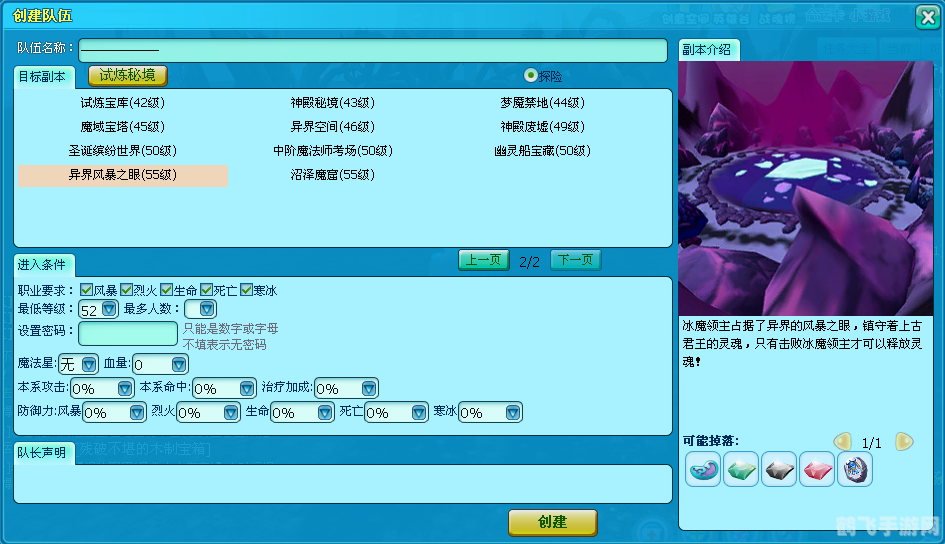Click the blue spiral shell drop item icon

click(703, 469)
